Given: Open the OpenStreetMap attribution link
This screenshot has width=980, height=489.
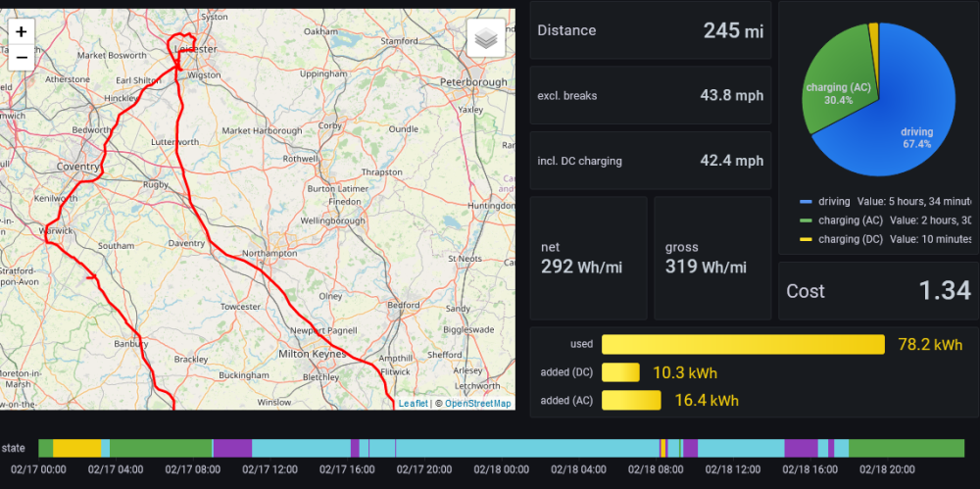Looking at the screenshot, I should click(477, 404).
